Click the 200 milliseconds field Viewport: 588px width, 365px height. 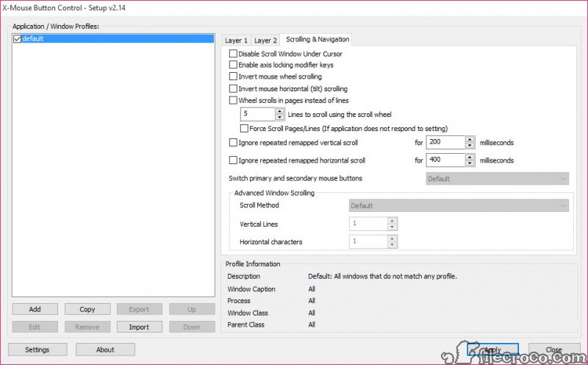[x=446, y=142]
